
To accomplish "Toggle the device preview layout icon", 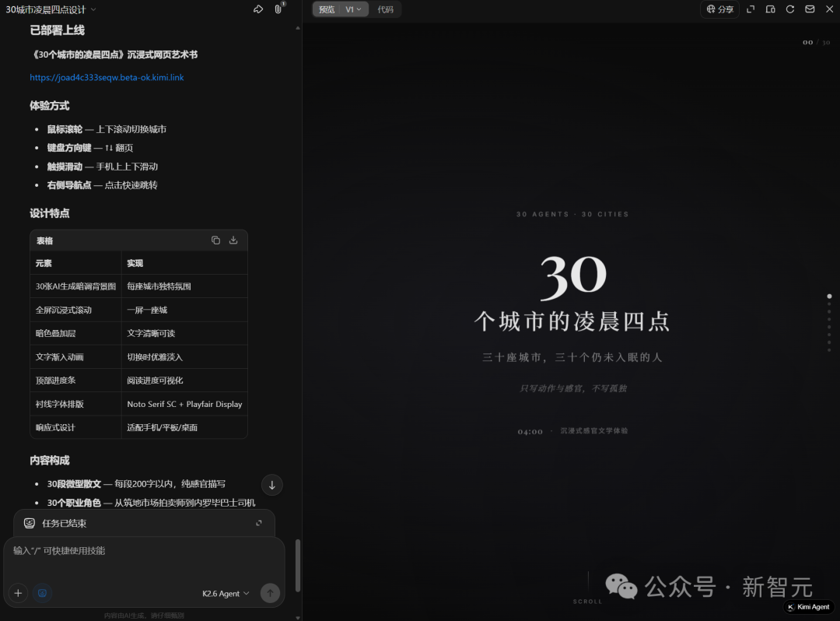I will [770, 9].
